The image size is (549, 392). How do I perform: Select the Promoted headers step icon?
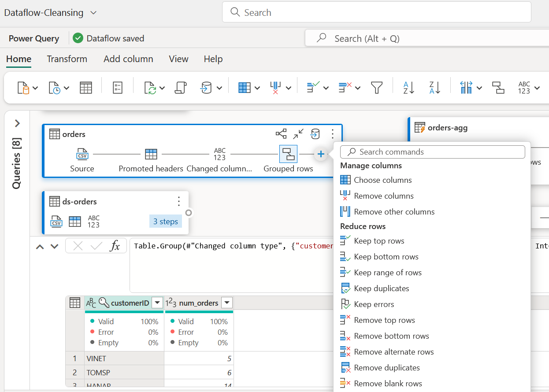pos(151,154)
